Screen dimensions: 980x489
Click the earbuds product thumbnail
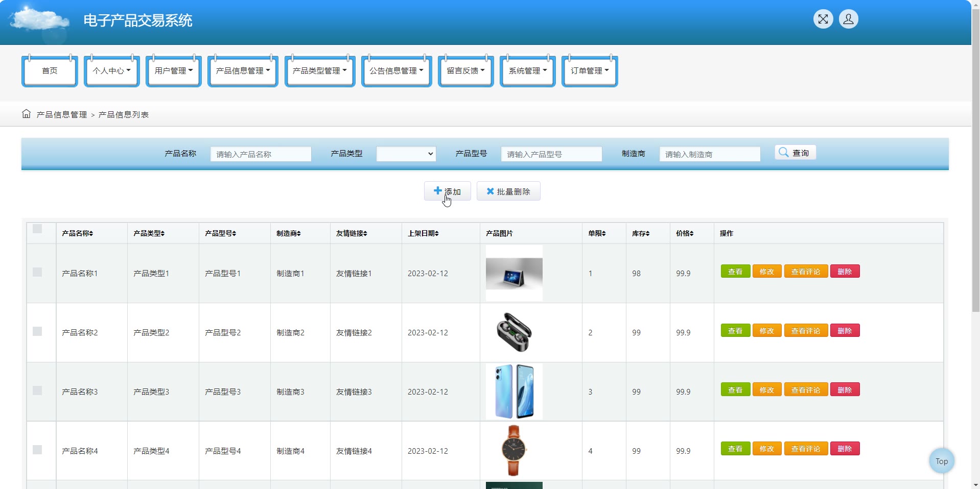(514, 332)
